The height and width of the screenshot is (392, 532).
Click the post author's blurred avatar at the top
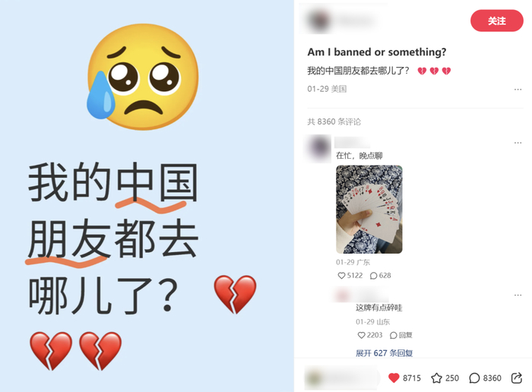coord(318,21)
